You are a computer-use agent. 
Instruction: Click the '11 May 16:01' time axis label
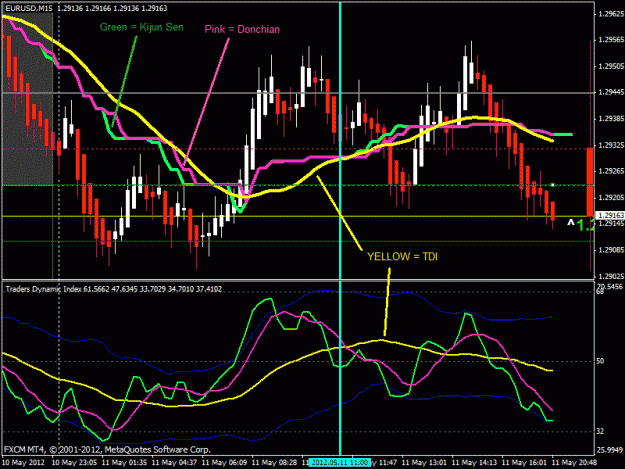524,463
